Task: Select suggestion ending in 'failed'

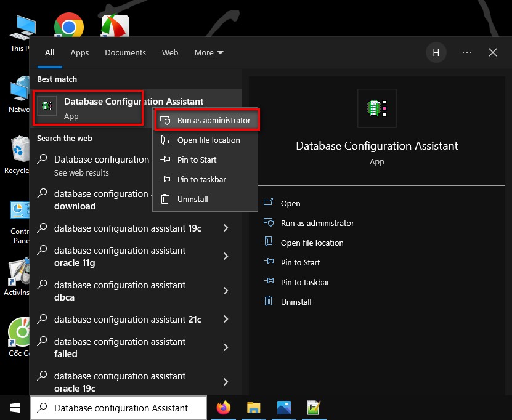Action: coord(120,347)
